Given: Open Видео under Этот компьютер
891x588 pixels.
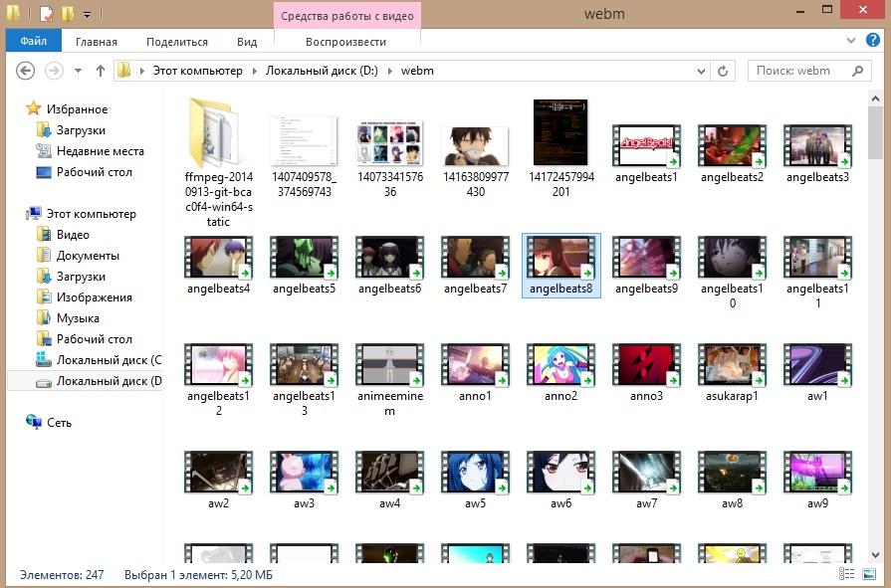Looking at the screenshot, I should (x=73, y=235).
